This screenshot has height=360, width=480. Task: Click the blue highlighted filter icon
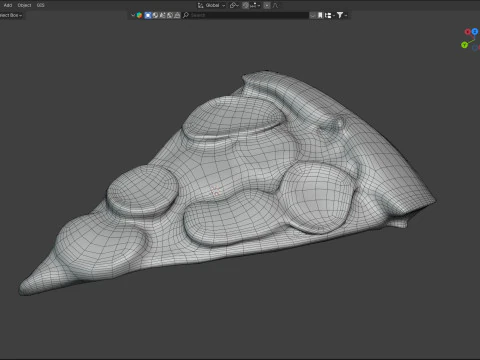pyautogui.click(x=148, y=15)
